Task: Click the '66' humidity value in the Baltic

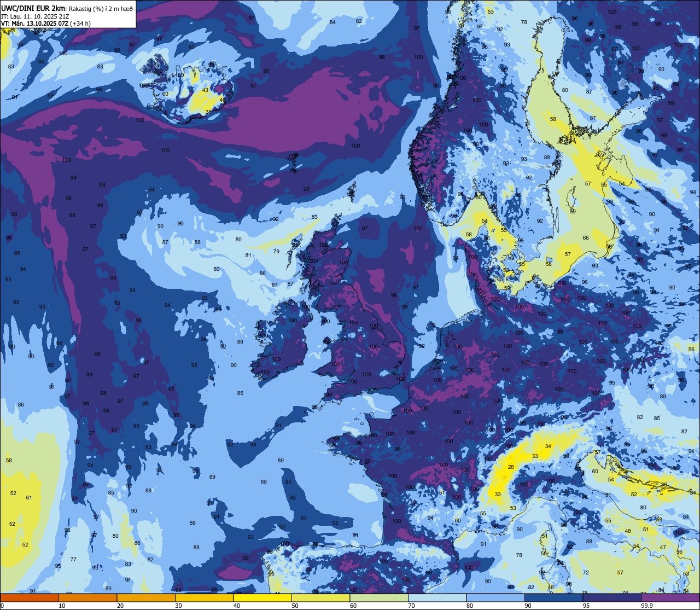Action: (586, 238)
